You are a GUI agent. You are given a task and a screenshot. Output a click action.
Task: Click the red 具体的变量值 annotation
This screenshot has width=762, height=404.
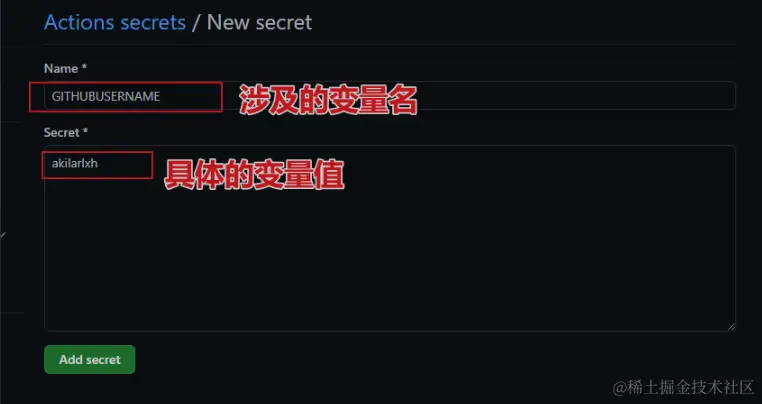[x=254, y=176]
